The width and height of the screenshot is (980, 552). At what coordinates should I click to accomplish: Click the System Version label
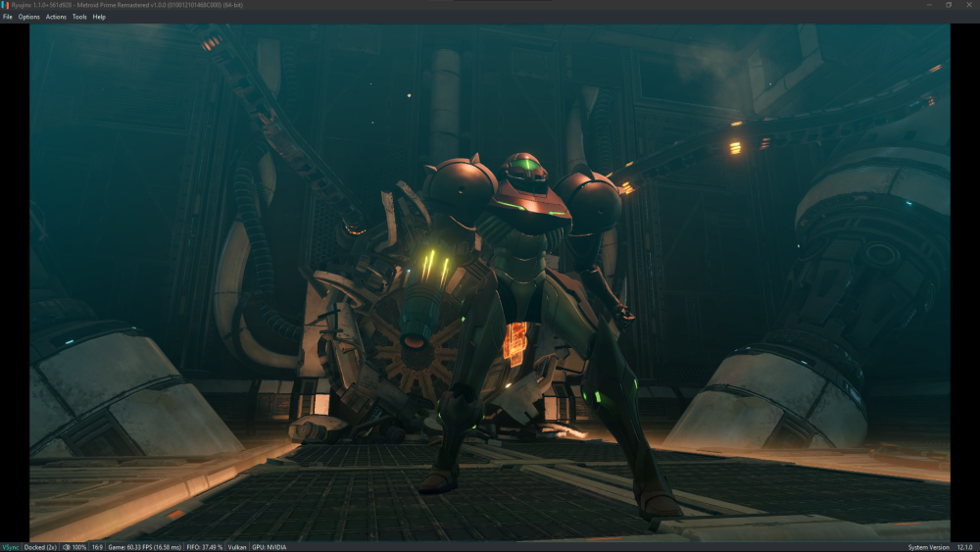coord(928,547)
